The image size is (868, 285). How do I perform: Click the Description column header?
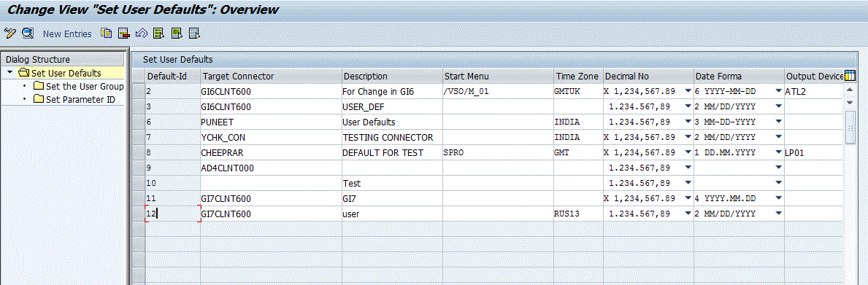click(x=392, y=77)
